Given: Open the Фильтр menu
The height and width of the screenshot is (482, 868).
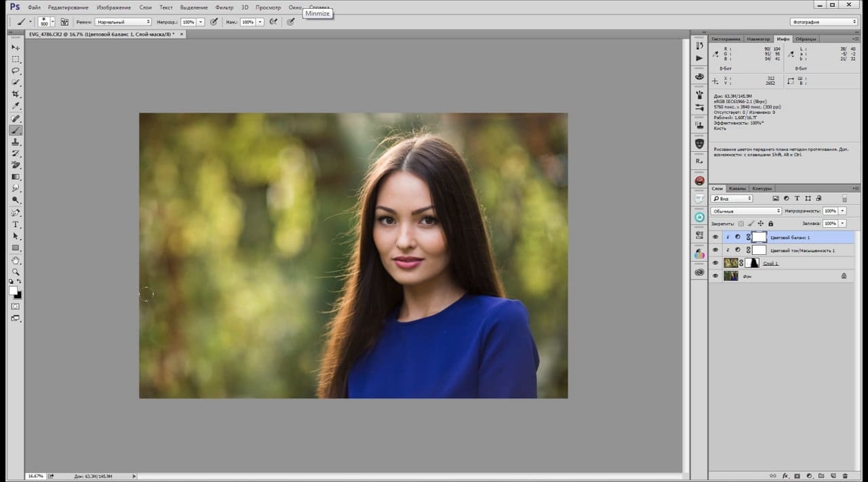Looking at the screenshot, I should tap(224, 7).
